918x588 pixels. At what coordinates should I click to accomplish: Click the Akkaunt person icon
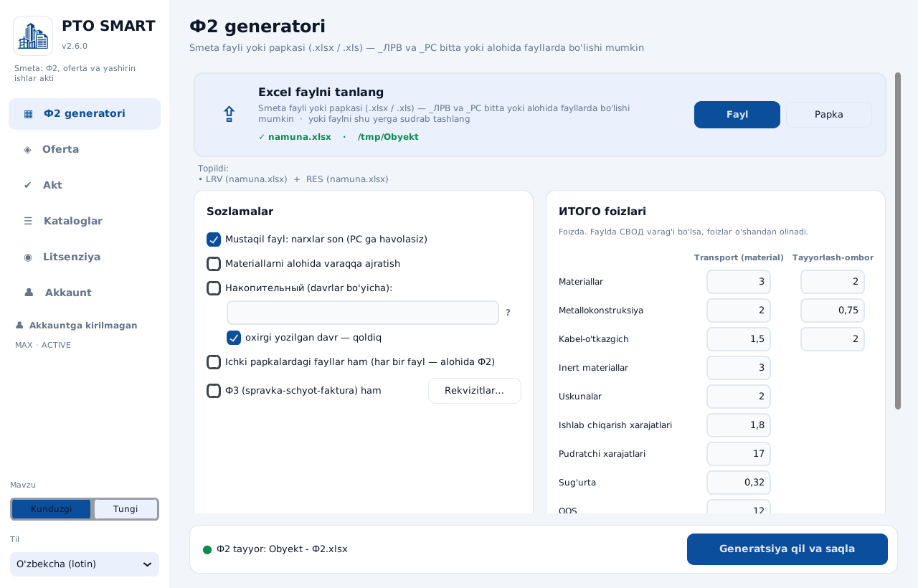(29, 293)
